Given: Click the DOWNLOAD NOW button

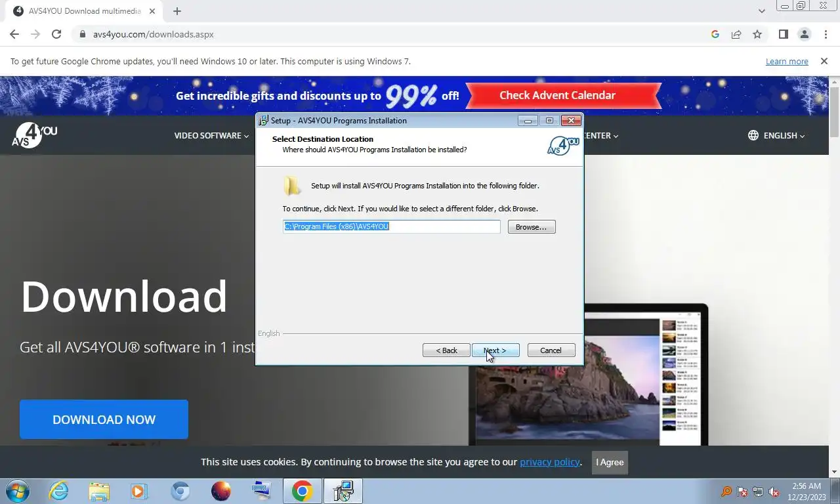Looking at the screenshot, I should (x=104, y=419).
